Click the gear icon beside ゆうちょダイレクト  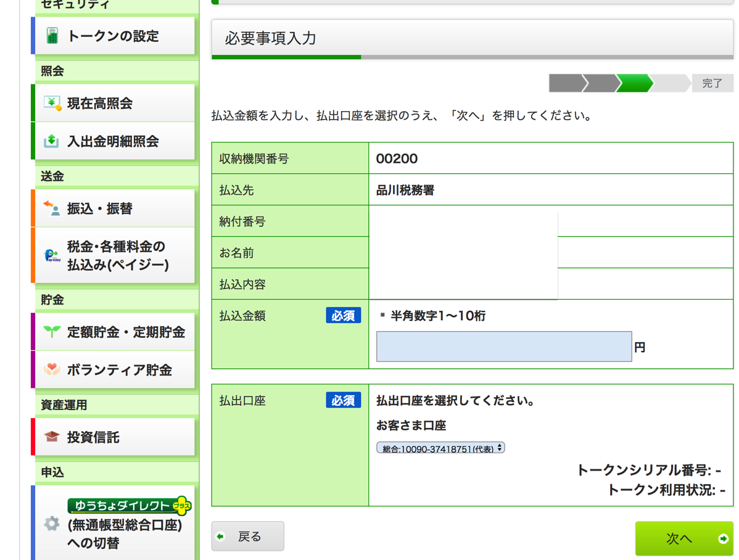coord(52,524)
